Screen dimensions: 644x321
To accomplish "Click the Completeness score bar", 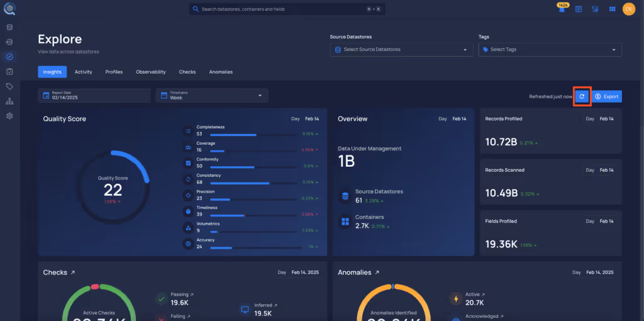I will (x=253, y=135).
